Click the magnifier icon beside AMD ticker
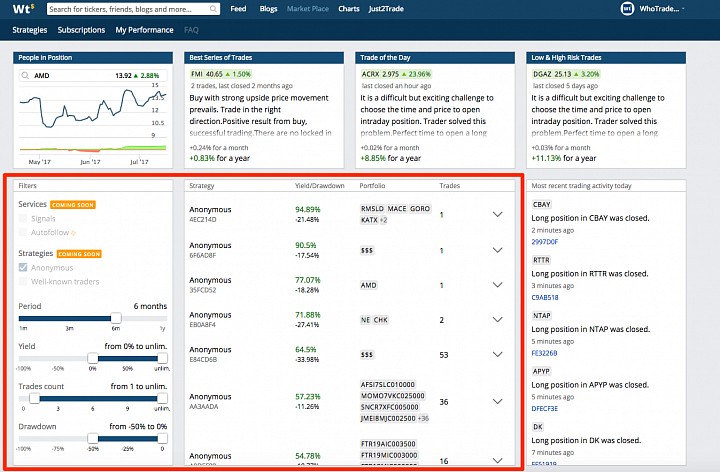The image size is (720, 472). [x=25, y=75]
